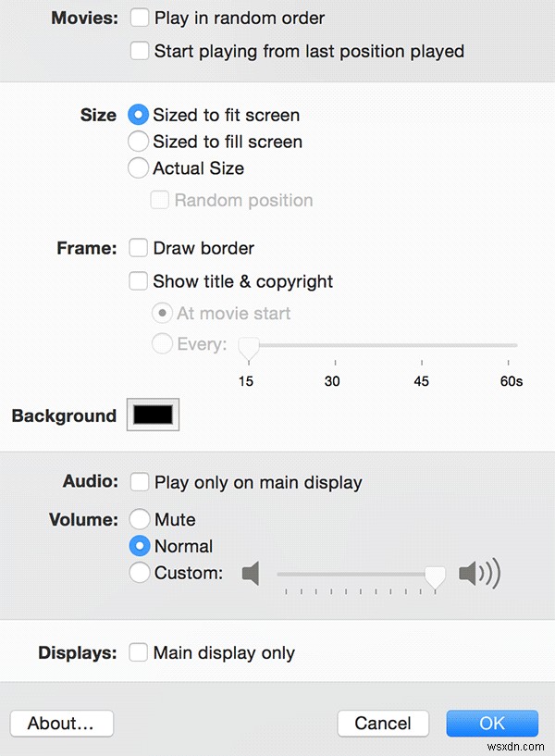
Task: Check "Play only on main display" audio option
Action: point(139,481)
